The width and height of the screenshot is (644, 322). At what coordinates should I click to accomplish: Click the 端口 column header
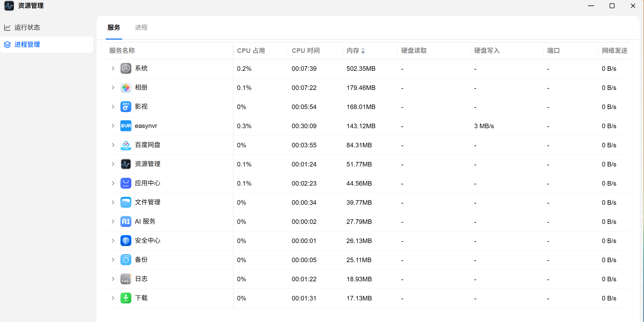(x=553, y=51)
